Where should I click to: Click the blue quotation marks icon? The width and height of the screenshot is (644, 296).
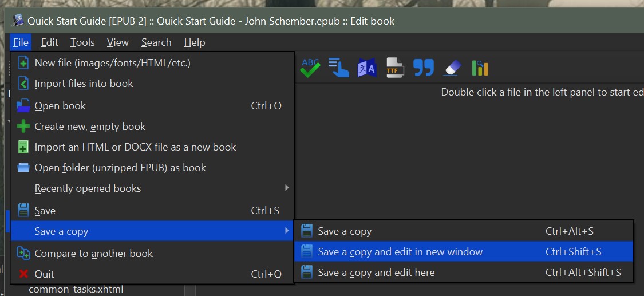pos(423,68)
